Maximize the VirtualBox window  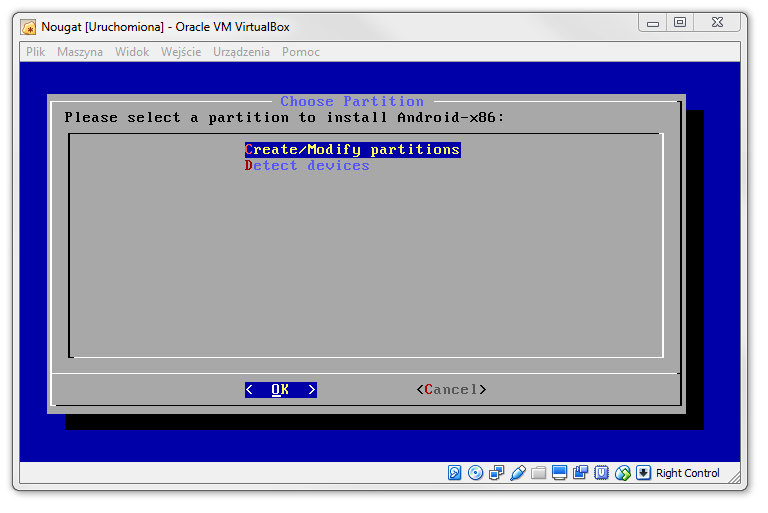(680, 23)
